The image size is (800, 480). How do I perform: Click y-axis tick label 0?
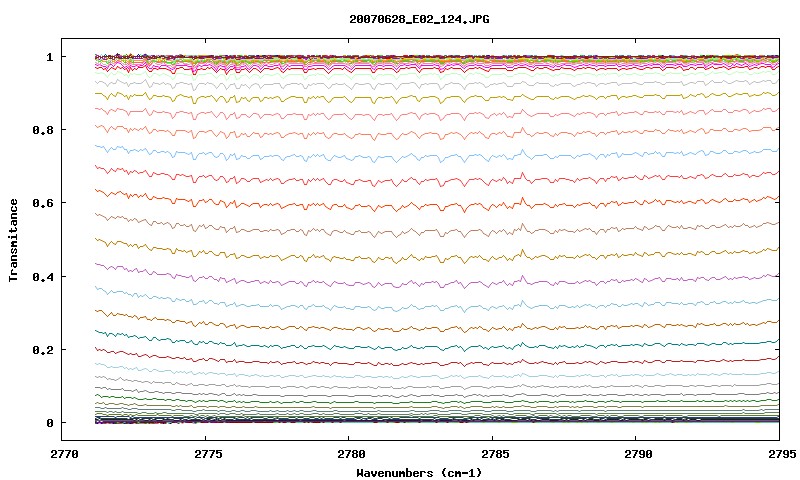[x=49, y=423]
